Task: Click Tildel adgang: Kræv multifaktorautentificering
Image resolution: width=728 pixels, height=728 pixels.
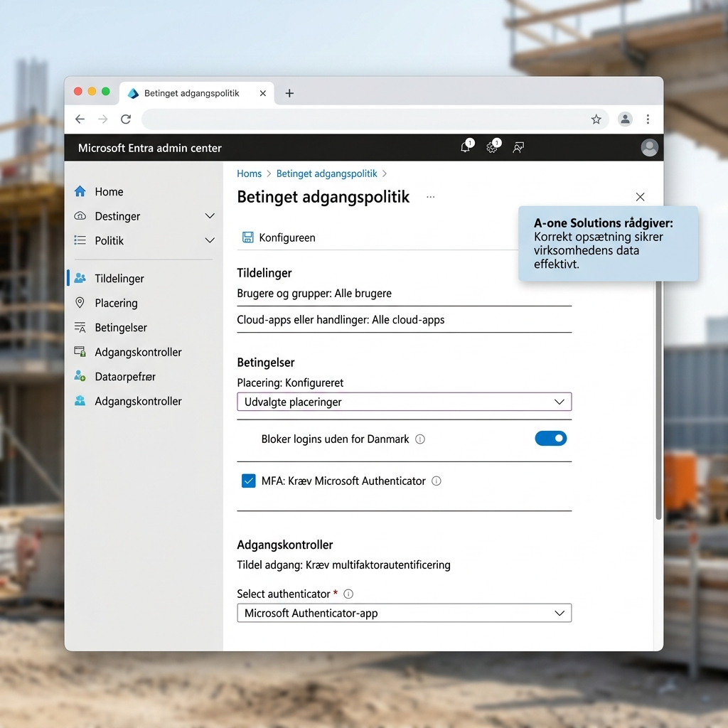Action: pos(343,565)
